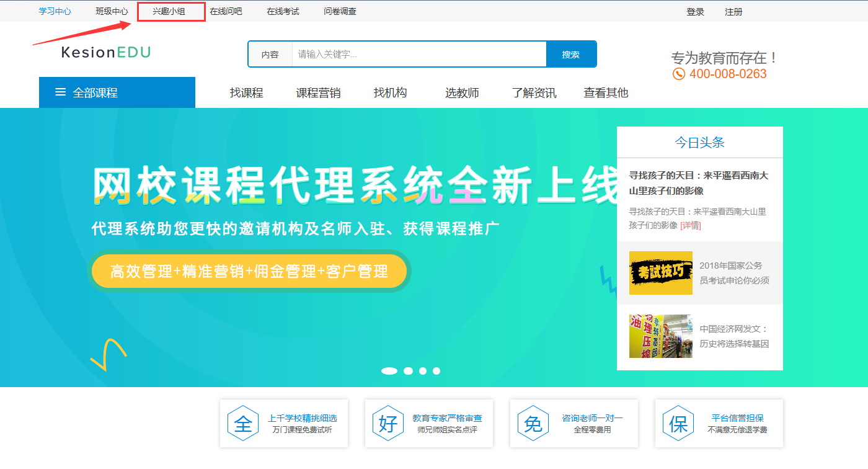Screen dimensions: 868x469
Task: Expand the 查看其他 menu
Action: tap(604, 92)
